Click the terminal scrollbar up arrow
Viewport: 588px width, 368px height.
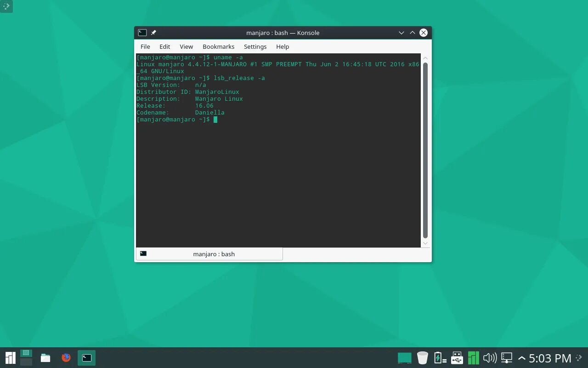[425, 58]
